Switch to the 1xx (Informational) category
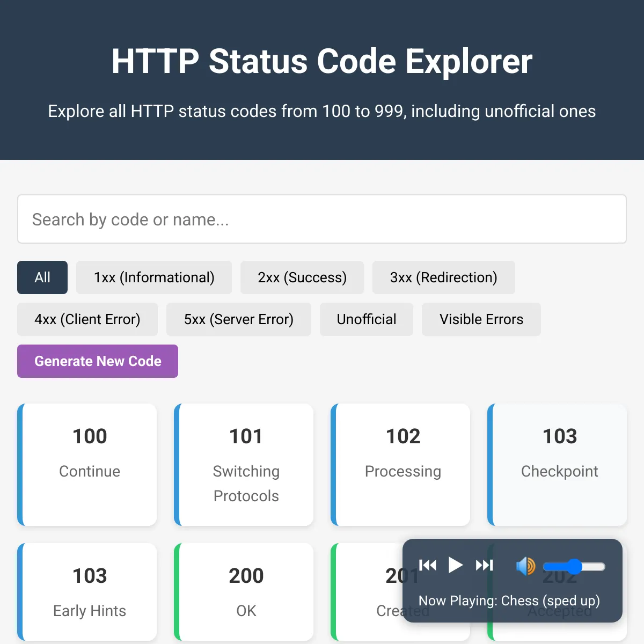 pos(153,277)
